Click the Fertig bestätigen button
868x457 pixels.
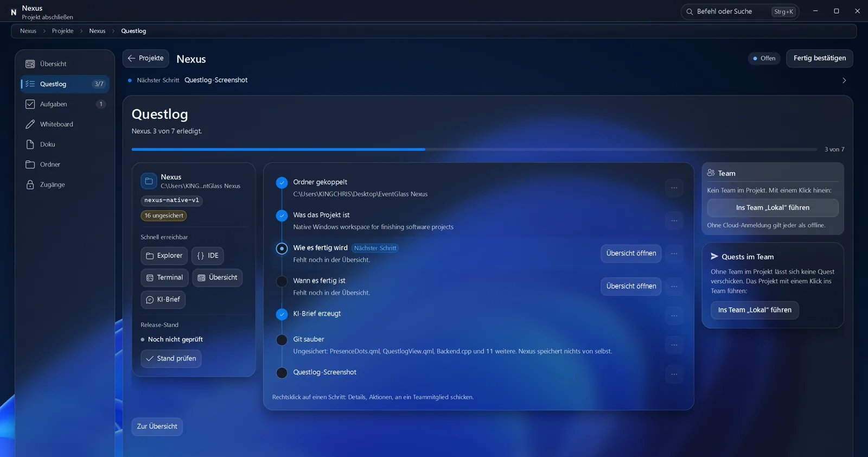[x=820, y=59]
